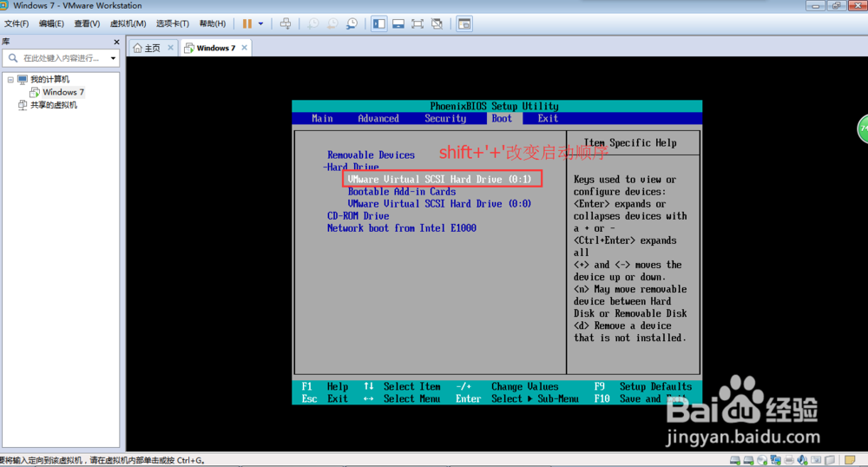Viewport: 868px width, 467px height.
Task: Click the Item Specific Help heading
Action: (630, 142)
